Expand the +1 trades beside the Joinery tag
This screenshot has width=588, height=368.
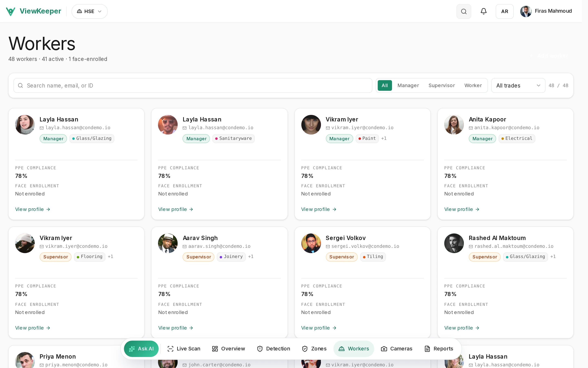(x=251, y=257)
